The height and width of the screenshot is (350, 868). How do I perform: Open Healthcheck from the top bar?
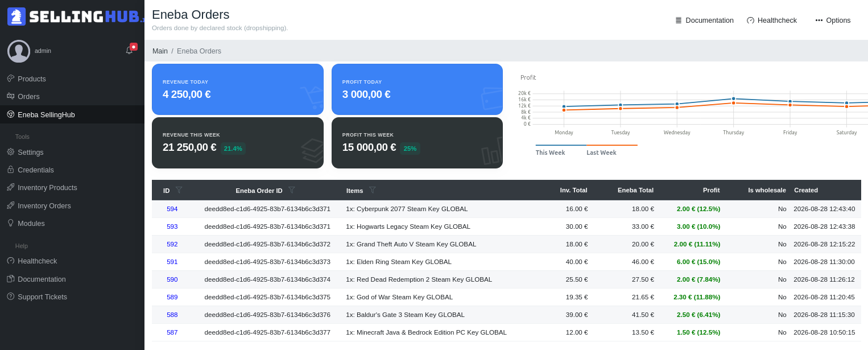click(772, 20)
